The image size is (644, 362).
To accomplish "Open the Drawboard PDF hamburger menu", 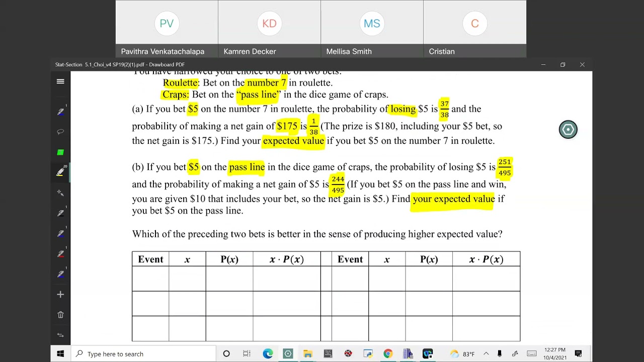I will (60, 81).
